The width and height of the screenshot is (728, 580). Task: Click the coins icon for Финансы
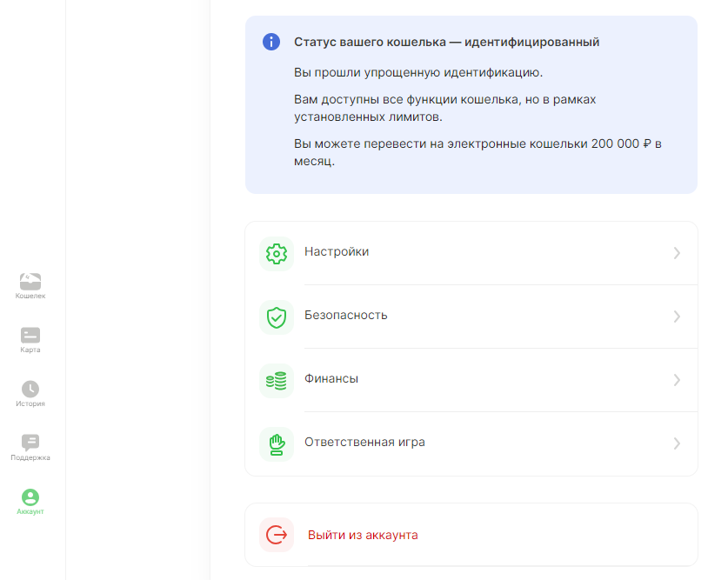277,381
